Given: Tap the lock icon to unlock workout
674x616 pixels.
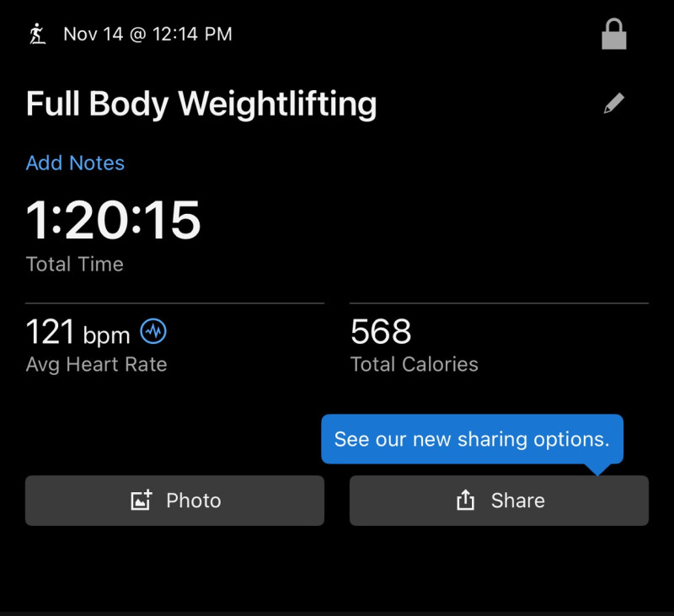Looking at the screenshot, I should click(614, 34).
